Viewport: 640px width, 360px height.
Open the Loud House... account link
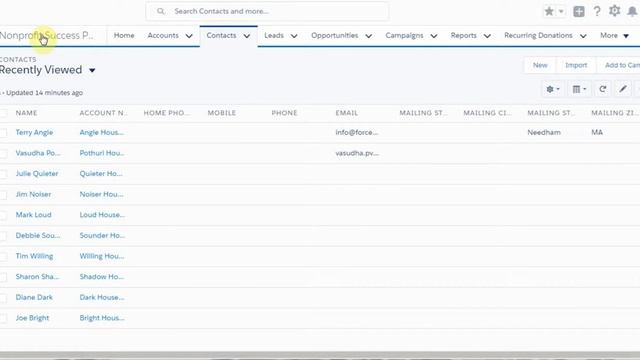click(102, 215)
